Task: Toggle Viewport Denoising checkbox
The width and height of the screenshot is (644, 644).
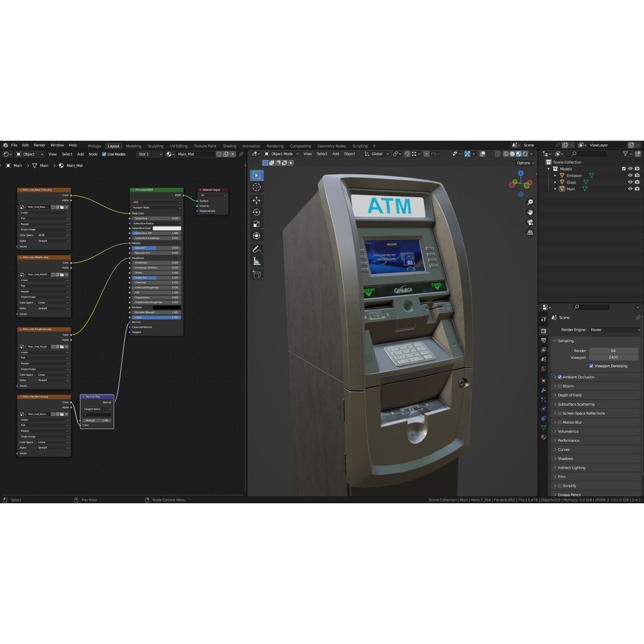Action: point(591,366)
